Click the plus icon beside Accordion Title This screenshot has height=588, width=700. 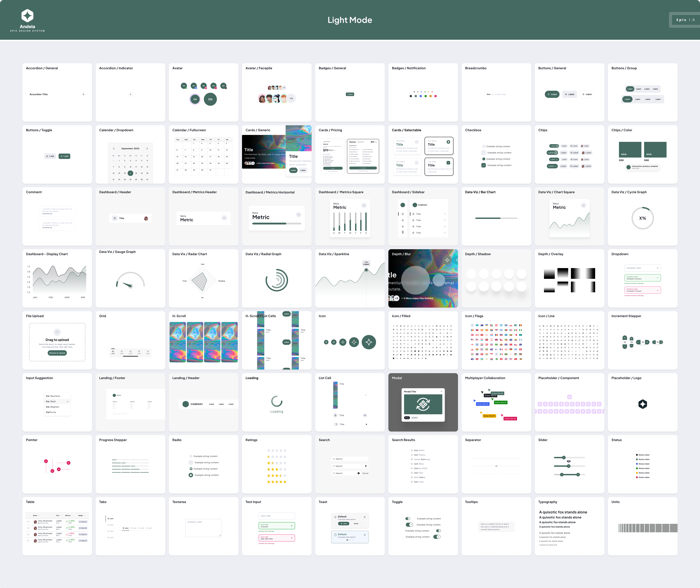[x=83, y=94]
